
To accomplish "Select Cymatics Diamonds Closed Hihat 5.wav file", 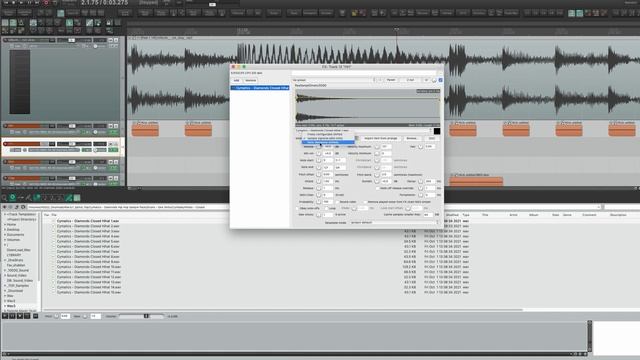I will pyautogui.click(x=88, y=241).
